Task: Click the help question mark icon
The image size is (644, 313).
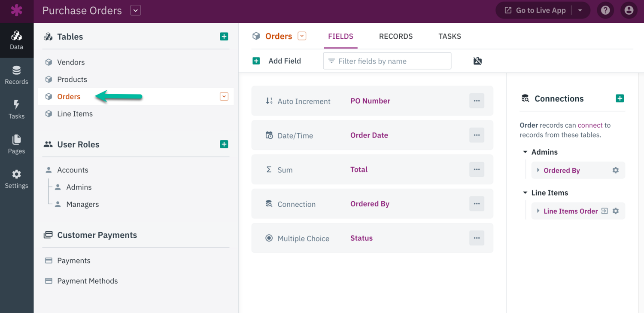Action: click(x=605, y=10)
